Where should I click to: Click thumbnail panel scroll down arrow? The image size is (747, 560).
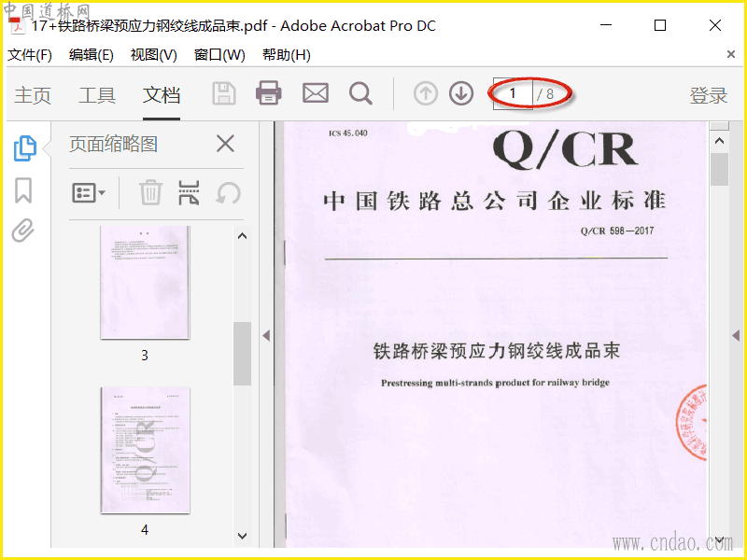click(242, 536)
